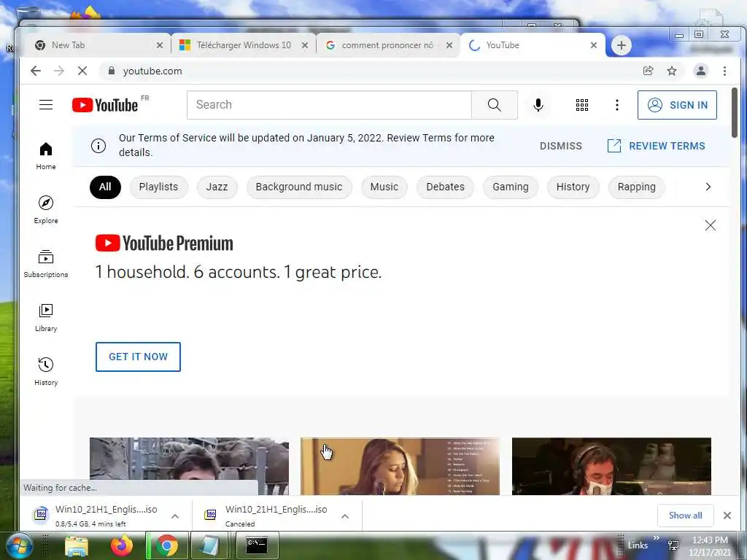Select the Rapping chip
Screen dimensions: 747x560
(636, 187)
